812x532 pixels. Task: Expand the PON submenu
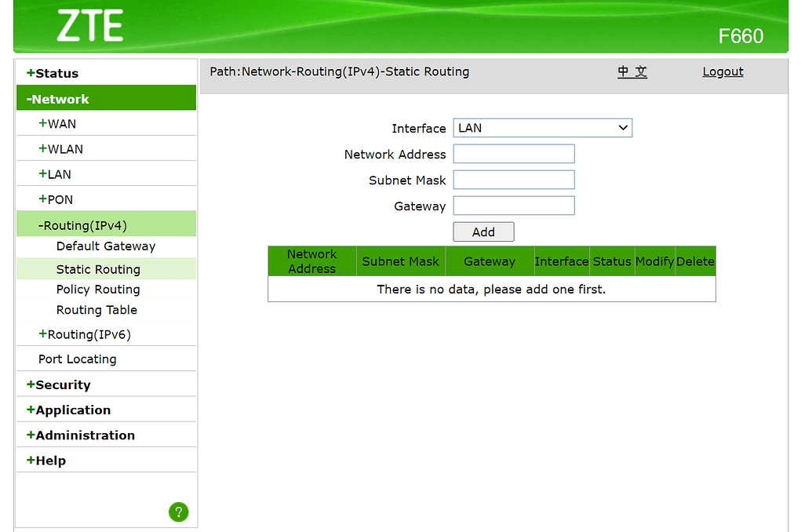(56, 199)
